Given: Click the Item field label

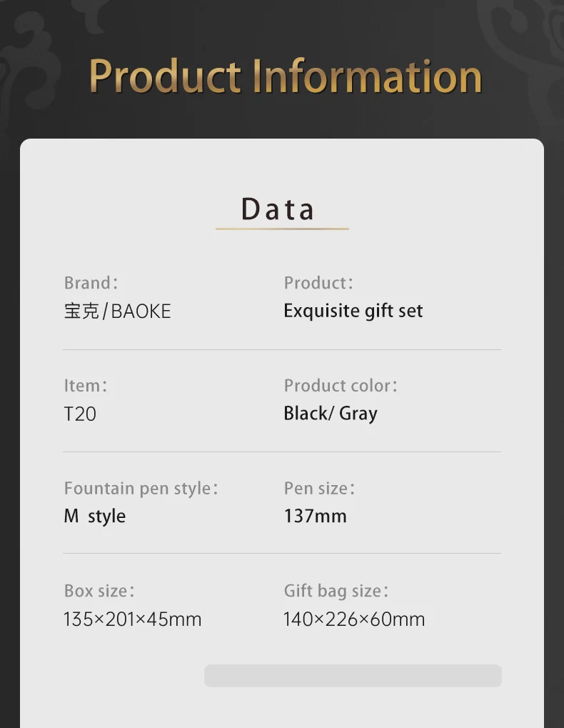Looking at the screenshot, I should pos(85,386).
